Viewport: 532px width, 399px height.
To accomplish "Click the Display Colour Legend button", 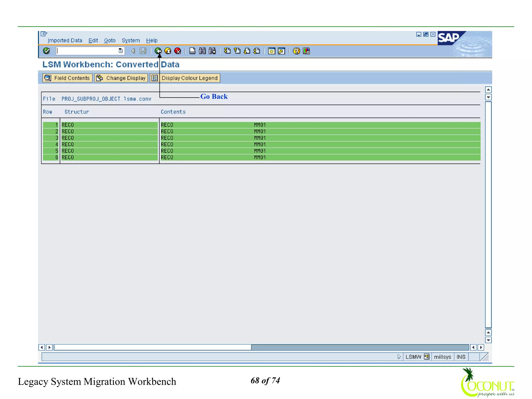I will point(185,78).
